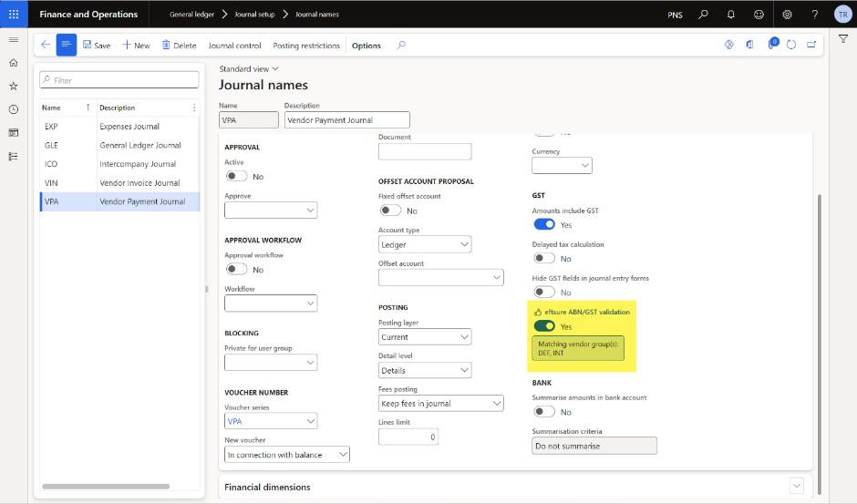This screenshot has width=857, height=504.
Task: Toggle Hide GST fields in journal entry forms
Action: pyautogui.click(x=544, y=292)
